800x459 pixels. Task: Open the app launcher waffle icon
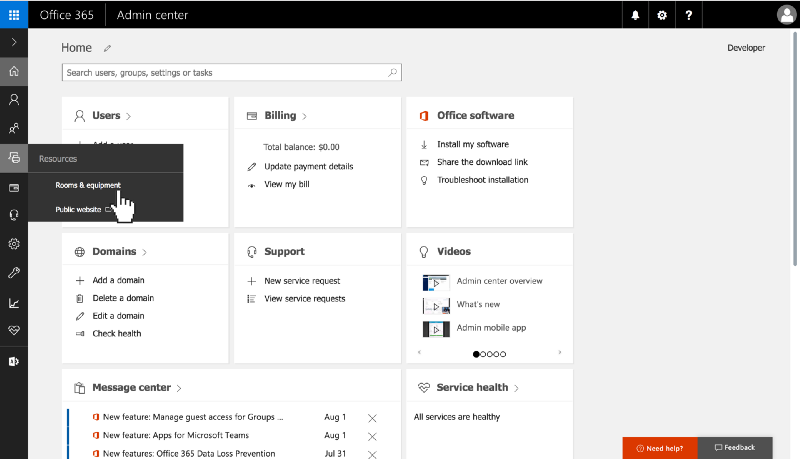pos(14,15)
